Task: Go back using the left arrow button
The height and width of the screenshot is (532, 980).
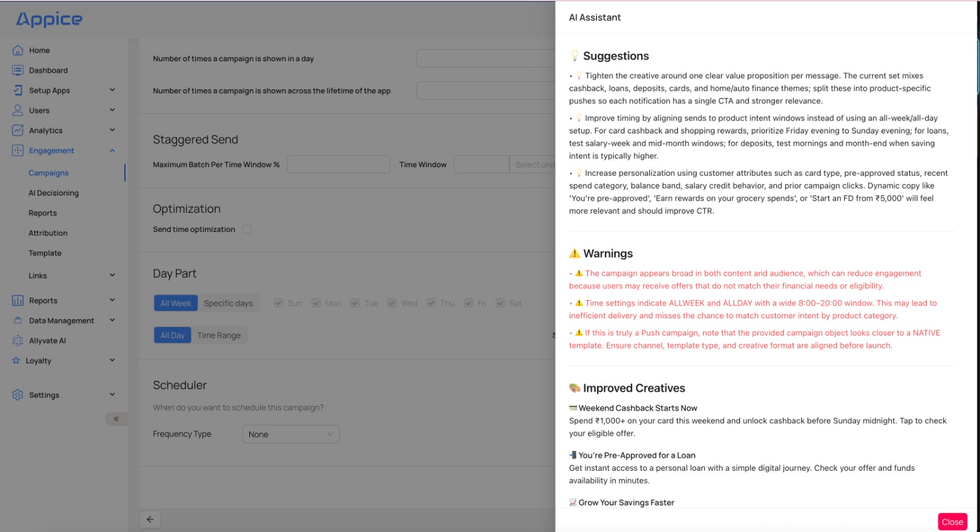Action: click(150, 520)
